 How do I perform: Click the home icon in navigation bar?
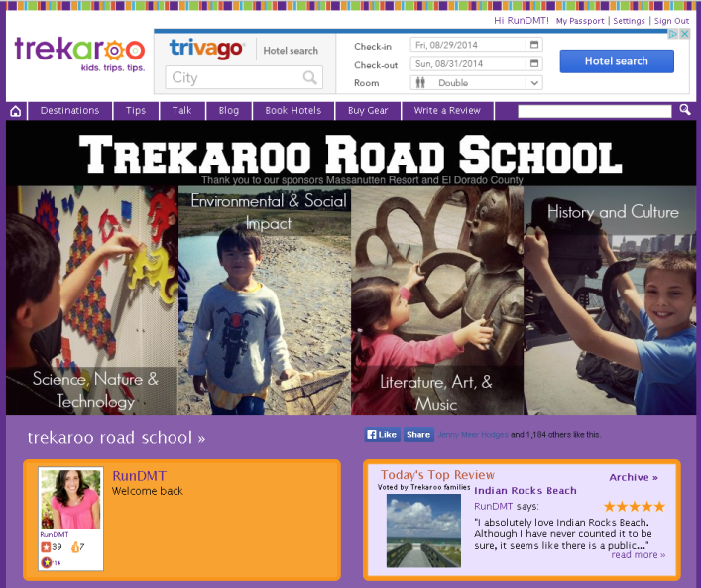tap(16, 111)
